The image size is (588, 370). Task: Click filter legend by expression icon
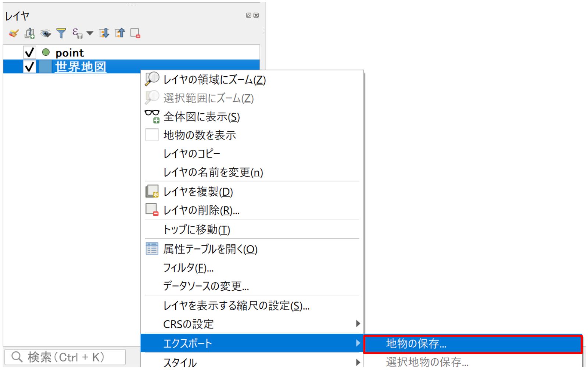pos(77,33)
